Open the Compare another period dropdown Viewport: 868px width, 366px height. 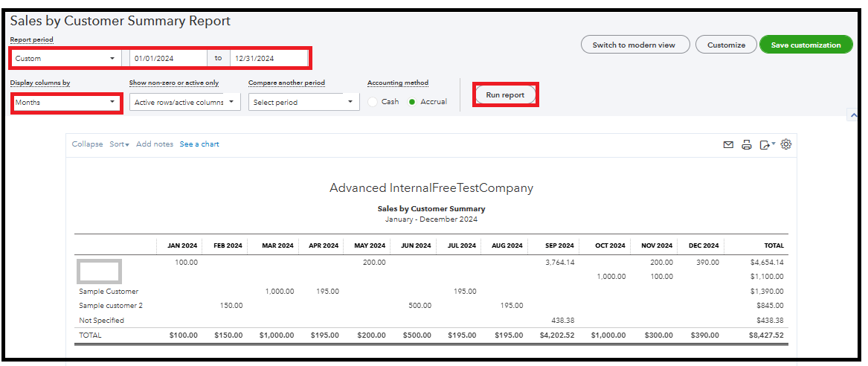(x=305, y=102)
